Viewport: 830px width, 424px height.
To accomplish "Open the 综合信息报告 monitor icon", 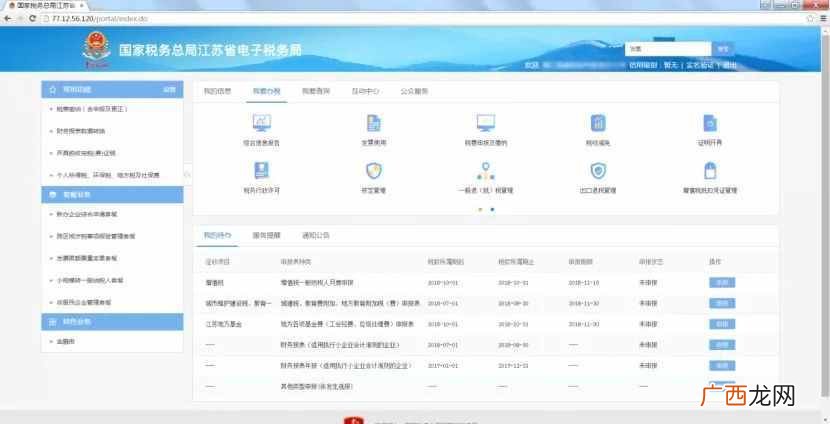I will 261,123.
